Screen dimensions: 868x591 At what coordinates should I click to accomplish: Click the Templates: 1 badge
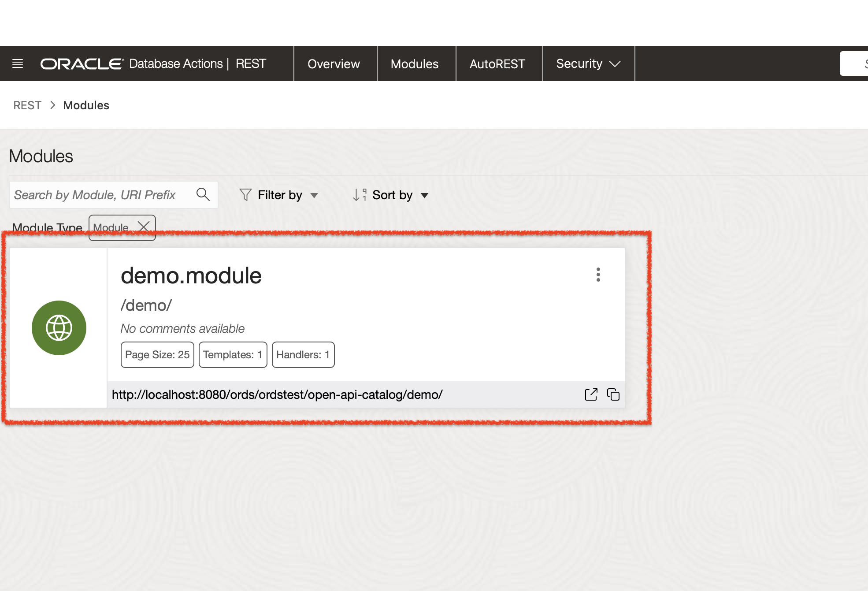233,355
